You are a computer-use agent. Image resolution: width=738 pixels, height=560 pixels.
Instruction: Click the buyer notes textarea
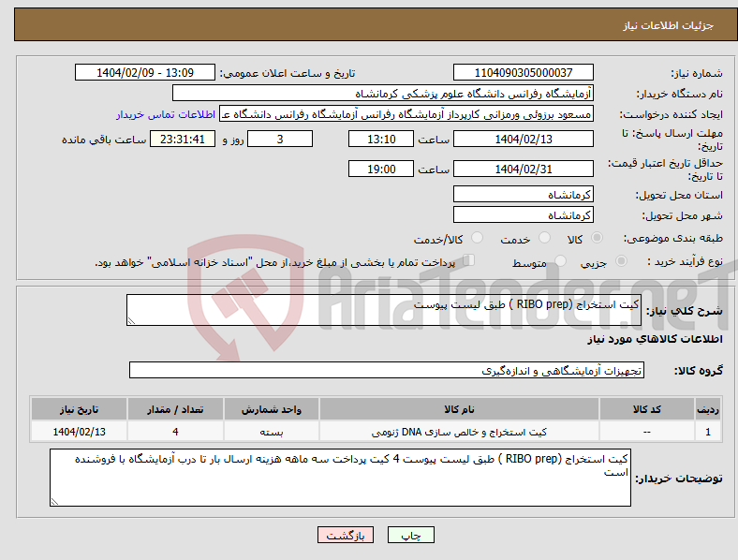pyautogui.click(x=340, y=478)
